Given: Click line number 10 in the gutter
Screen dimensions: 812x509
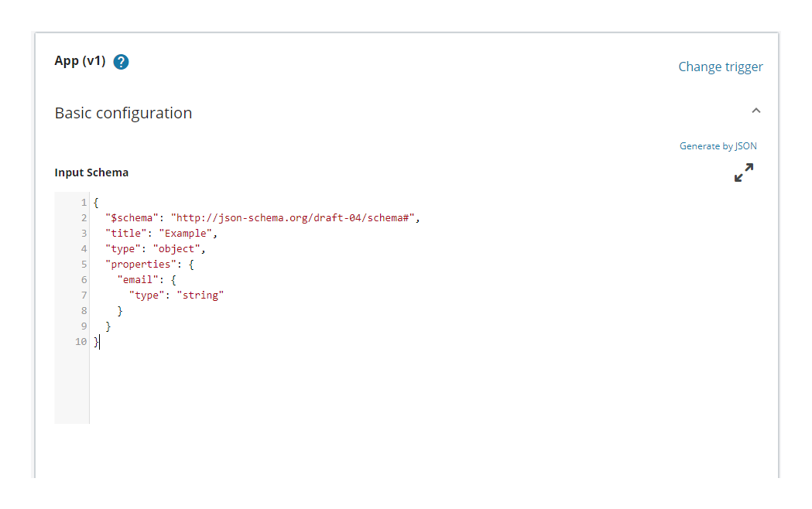Looking at the screenshot, I should tap(81, 341).
